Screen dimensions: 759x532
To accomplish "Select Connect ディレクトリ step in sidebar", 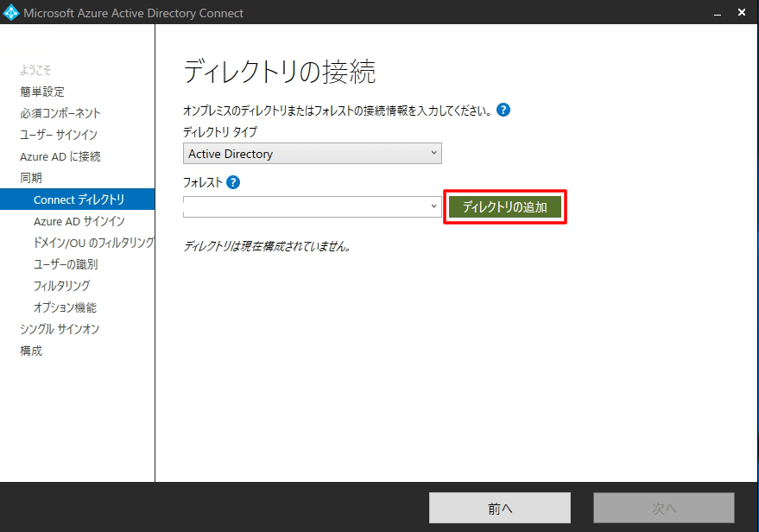I will (78, 199).
